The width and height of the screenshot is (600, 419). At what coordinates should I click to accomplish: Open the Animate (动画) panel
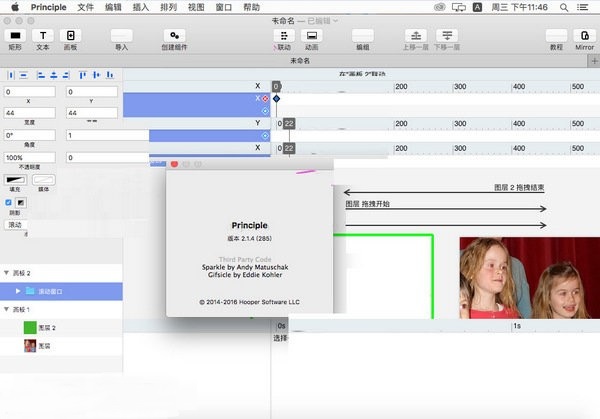(311, 35)
